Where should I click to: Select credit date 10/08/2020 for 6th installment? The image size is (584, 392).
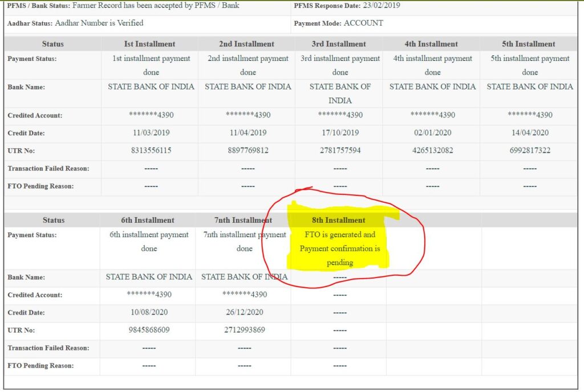[x=149, y=312]
